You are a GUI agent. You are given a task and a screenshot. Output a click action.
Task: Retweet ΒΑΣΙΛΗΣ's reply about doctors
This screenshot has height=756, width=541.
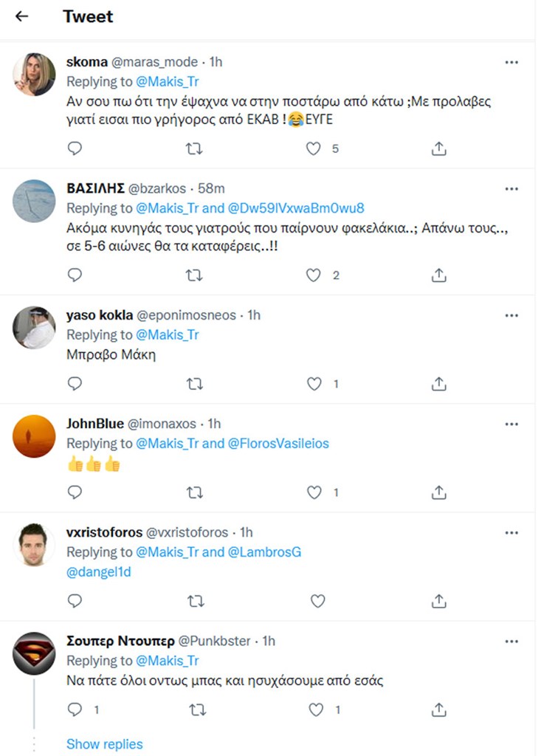click(196, 275)
